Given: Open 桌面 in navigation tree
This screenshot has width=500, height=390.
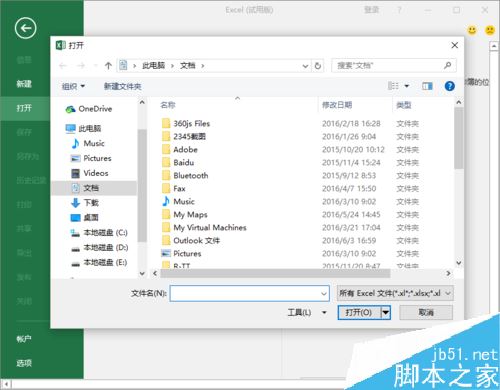Looking at the screenshot, I should coord(85,218).
